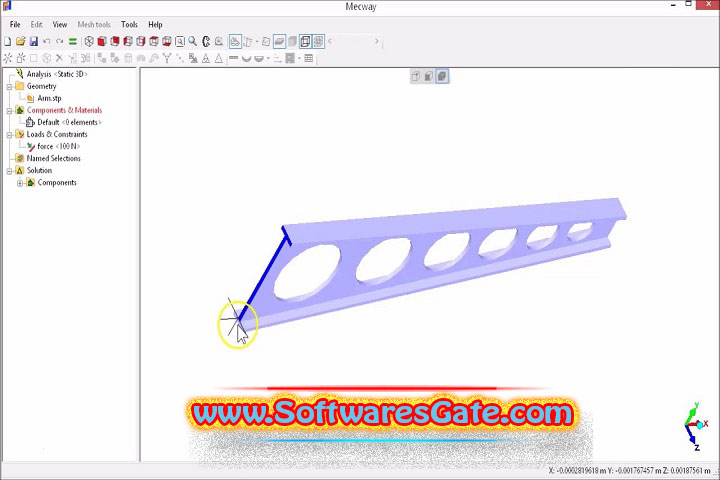Toggle the mesh grid display button
This screenshot has height=480, width=720.
318,42
